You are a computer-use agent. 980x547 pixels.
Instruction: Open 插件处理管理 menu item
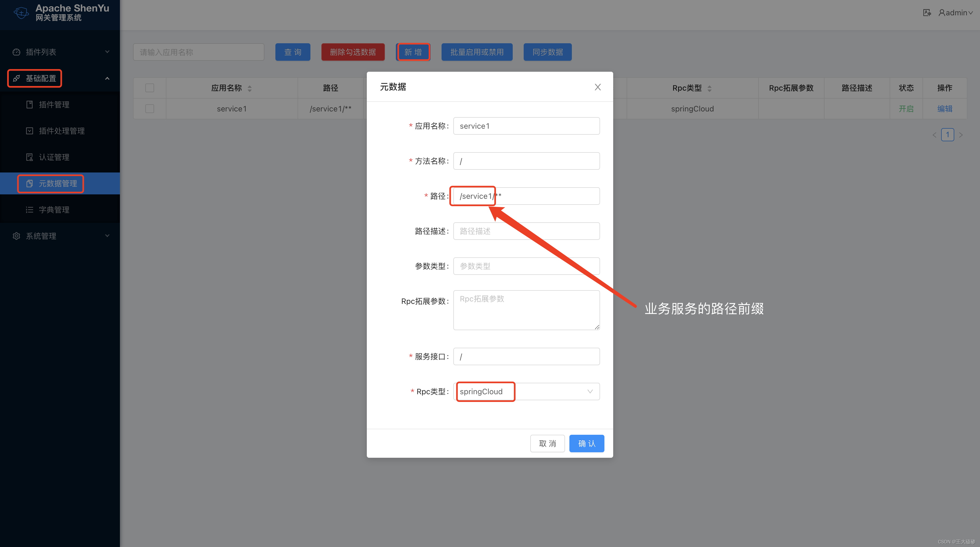point(60,131)
